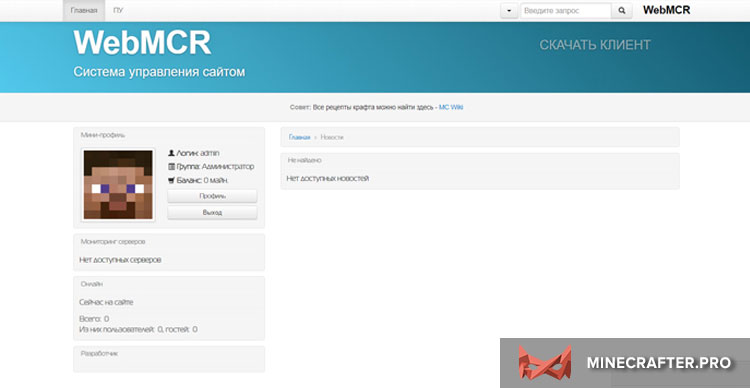The image size is (750, 388).
Task: Open the MC Wiki link in tip
Action: (x=451, y=107)
